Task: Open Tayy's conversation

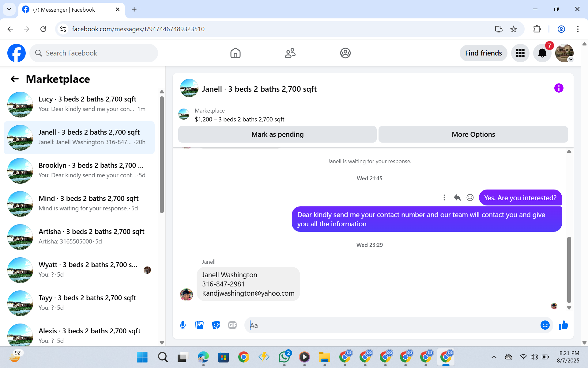Action: [x=79, y=303]
